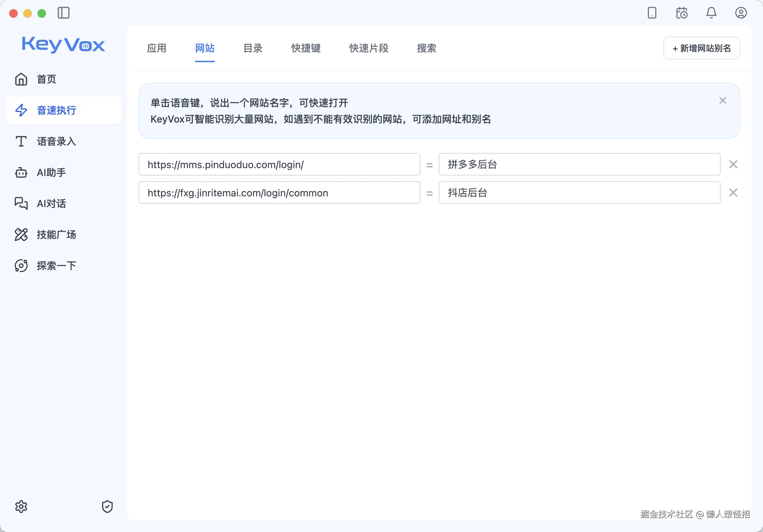Open the settings gear
763x532 pixels.
click(22, 506)
